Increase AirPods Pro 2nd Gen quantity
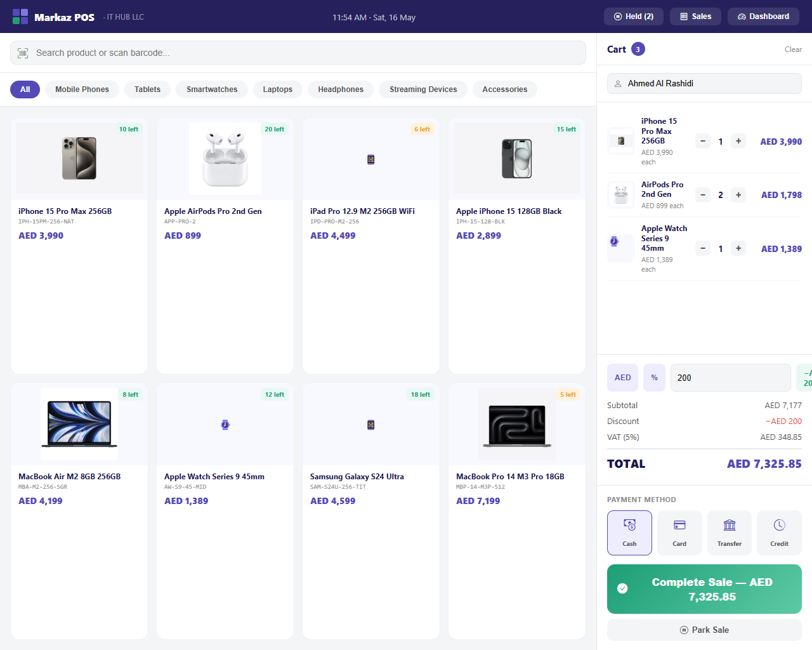This screenshot has width=812, height=650. (738, 195)
